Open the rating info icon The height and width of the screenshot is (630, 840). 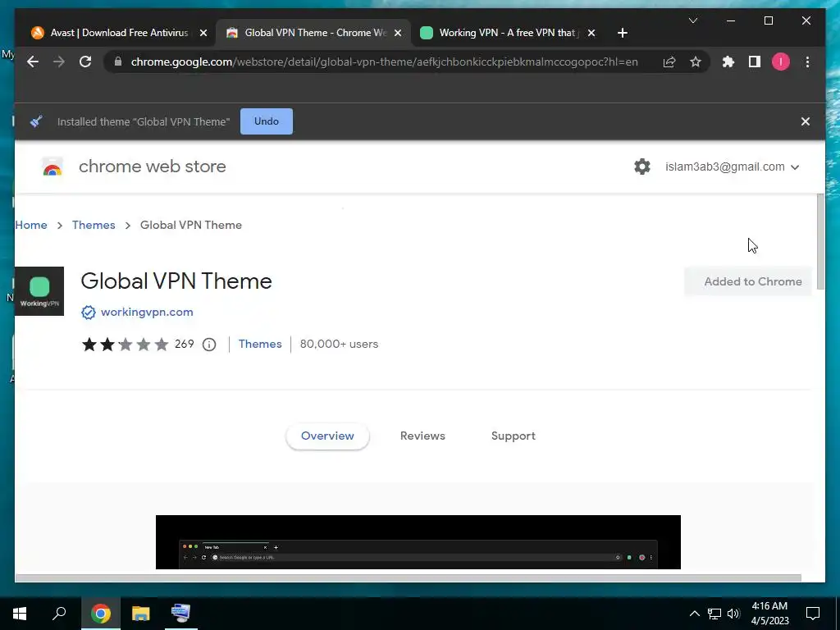click(209, 345)
